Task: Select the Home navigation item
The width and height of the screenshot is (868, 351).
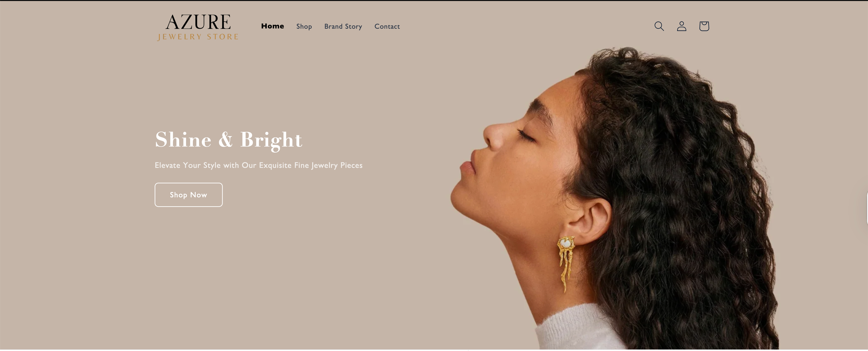Action: click(272, 26)
